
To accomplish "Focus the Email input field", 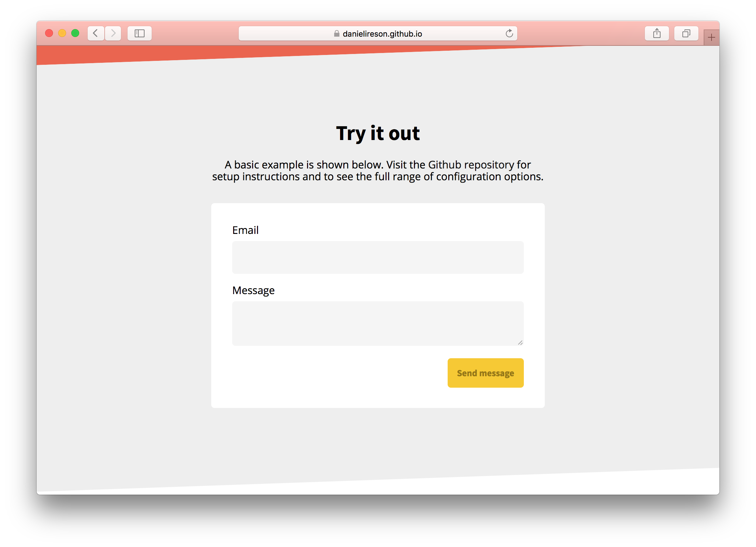I will click(x=377, y=257).
